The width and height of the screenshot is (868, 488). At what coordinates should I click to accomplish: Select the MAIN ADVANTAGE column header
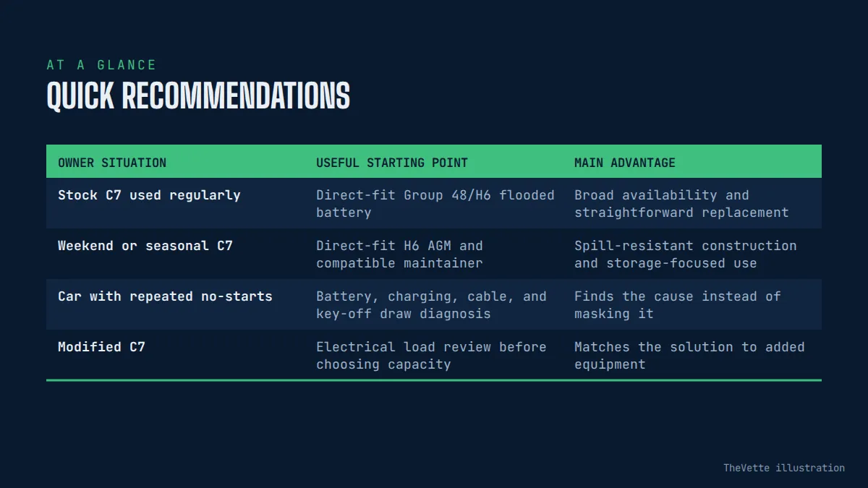pyautogui.click(x=625, y=163)
